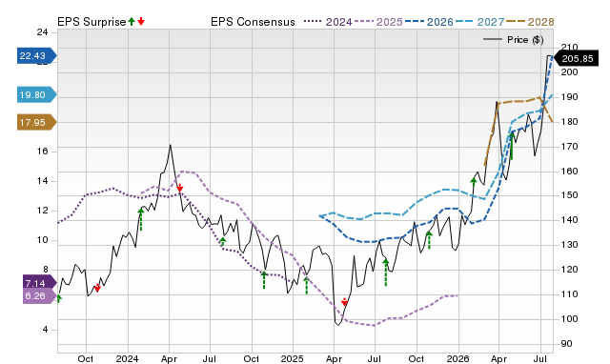Click the 2024 year label on x-axis
This screenshot has height=364, width=610.
pos(127,358)
